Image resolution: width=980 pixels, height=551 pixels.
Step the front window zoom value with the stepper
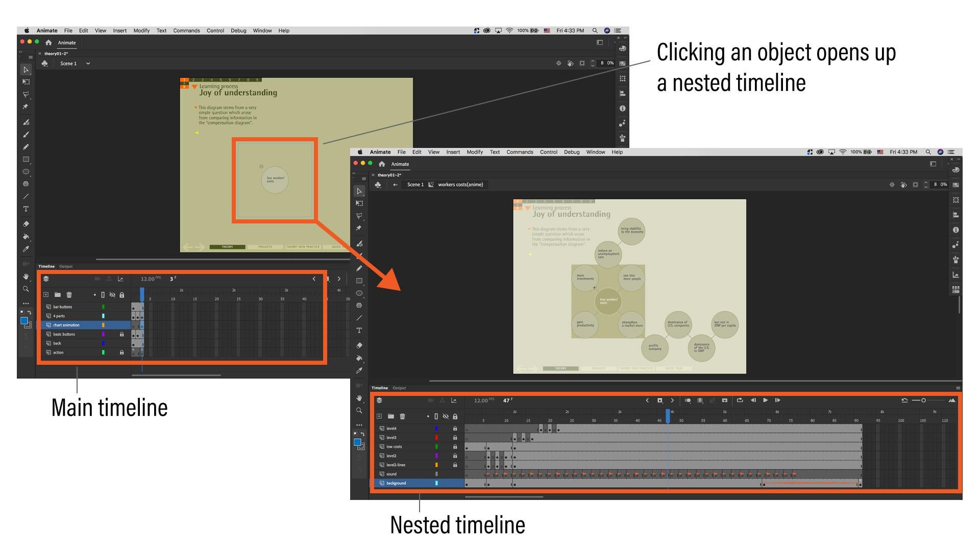926,185
